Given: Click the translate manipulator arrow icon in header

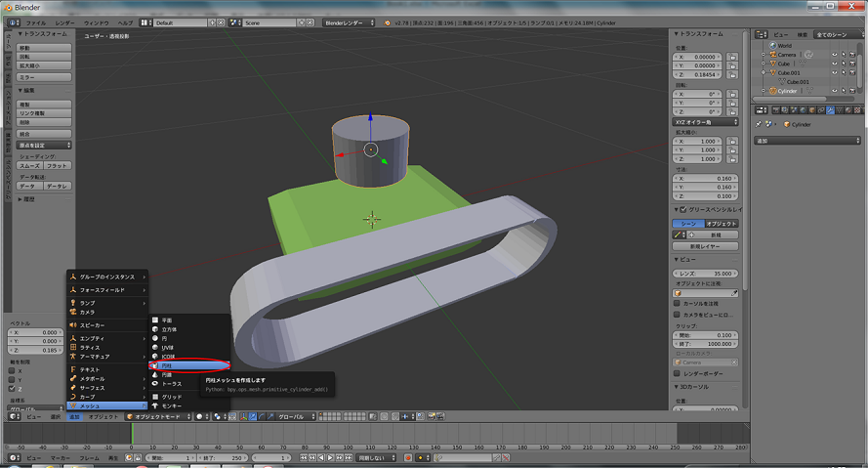Looking at the screenshot, I should pos(253,416).
